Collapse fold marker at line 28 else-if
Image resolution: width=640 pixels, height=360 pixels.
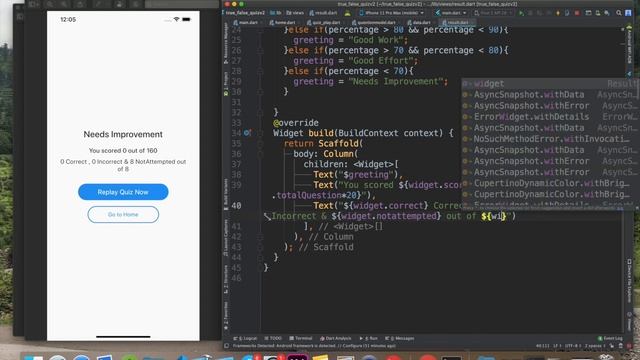[260, 71]
